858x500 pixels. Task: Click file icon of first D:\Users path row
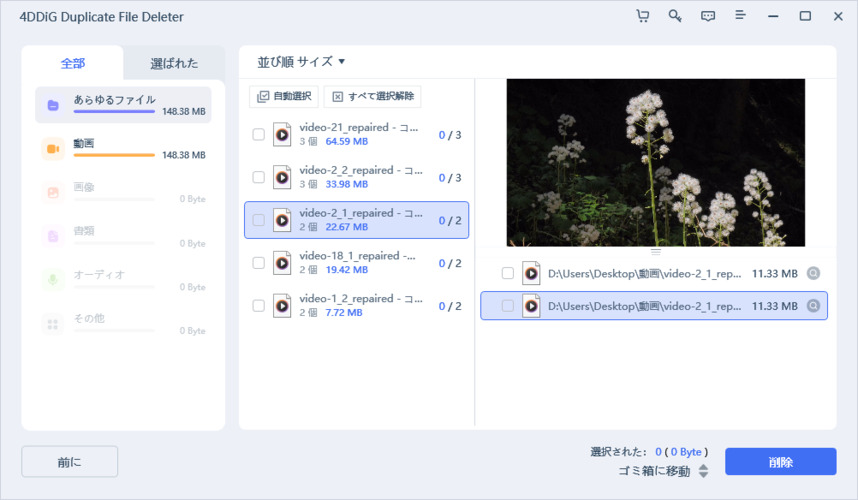tap(531, 273)
